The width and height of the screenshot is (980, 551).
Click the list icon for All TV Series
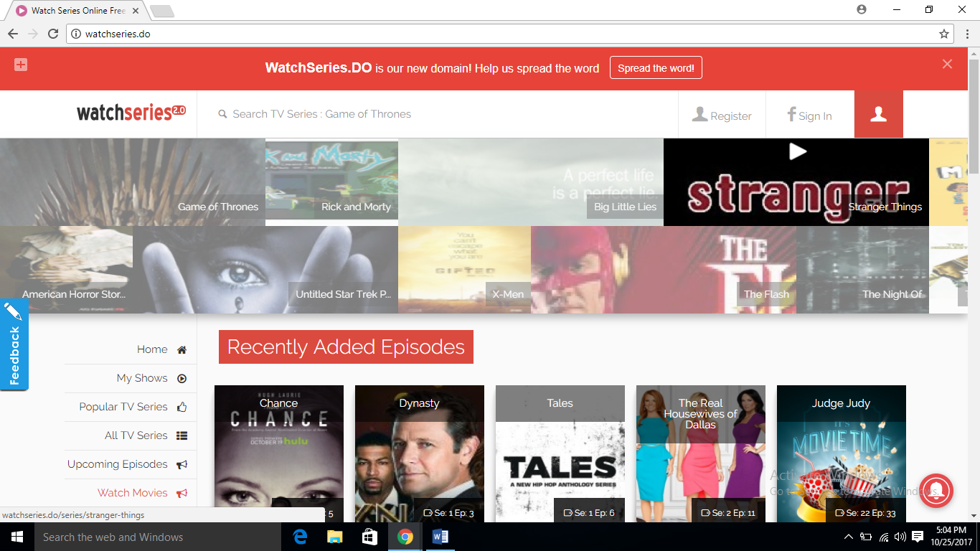(x=182, y=435)
